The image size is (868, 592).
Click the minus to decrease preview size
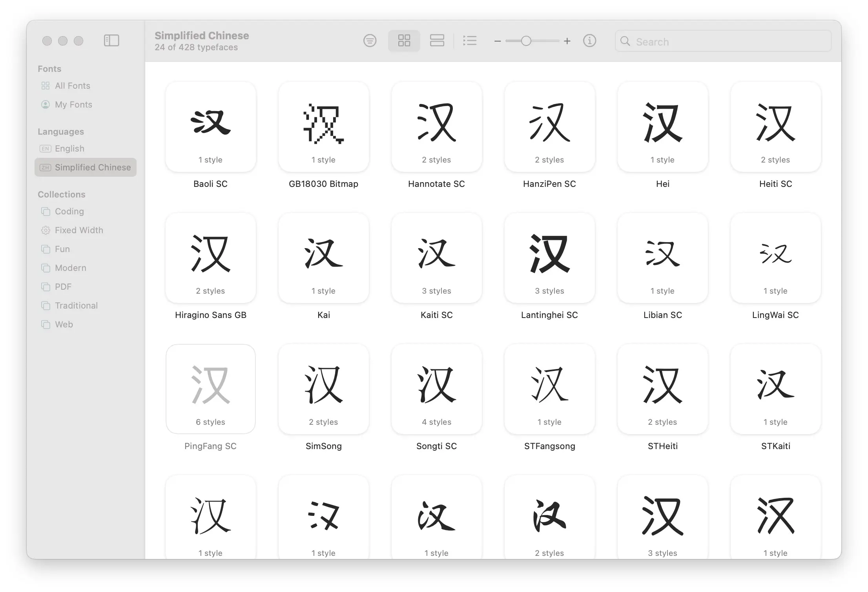[x=498, y=41]
